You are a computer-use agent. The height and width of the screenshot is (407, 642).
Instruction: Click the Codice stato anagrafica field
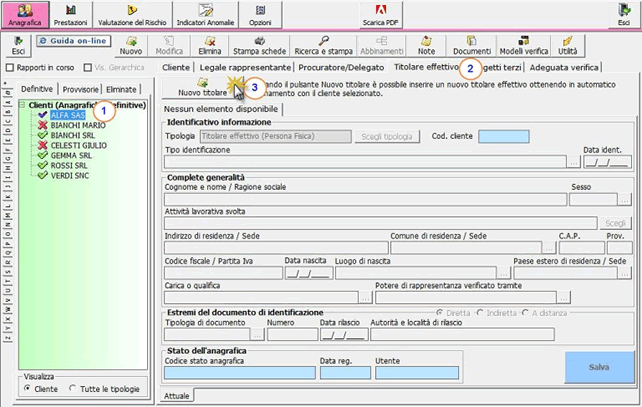pyautogui.click(x=240, y=373)
